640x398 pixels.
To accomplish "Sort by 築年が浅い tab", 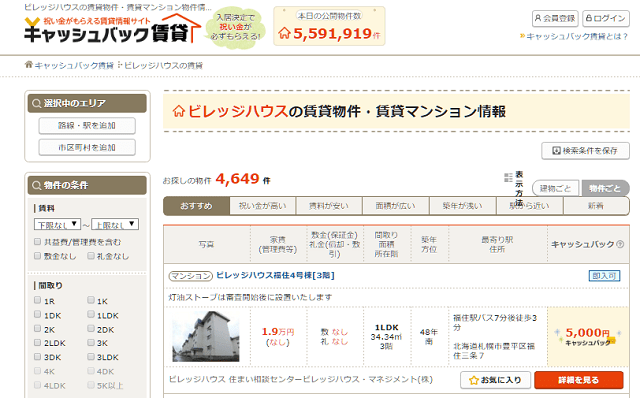I will point(463,206).
